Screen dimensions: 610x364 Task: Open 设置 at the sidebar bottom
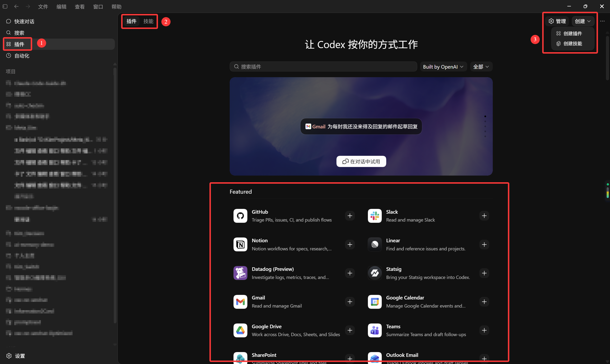coord(16,356)
